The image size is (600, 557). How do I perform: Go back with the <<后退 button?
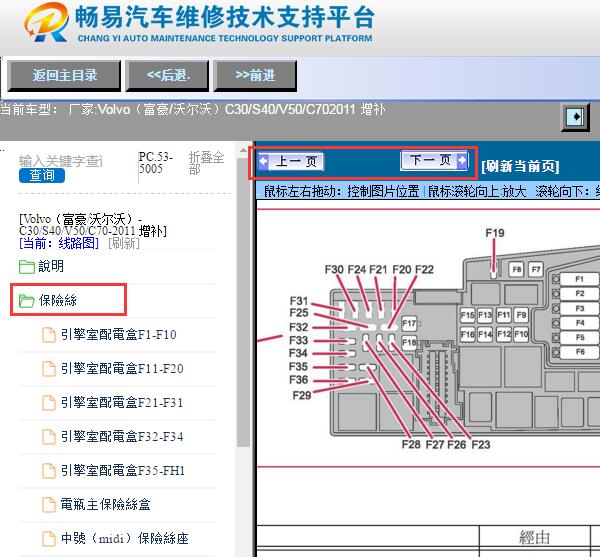click(168, 75)
